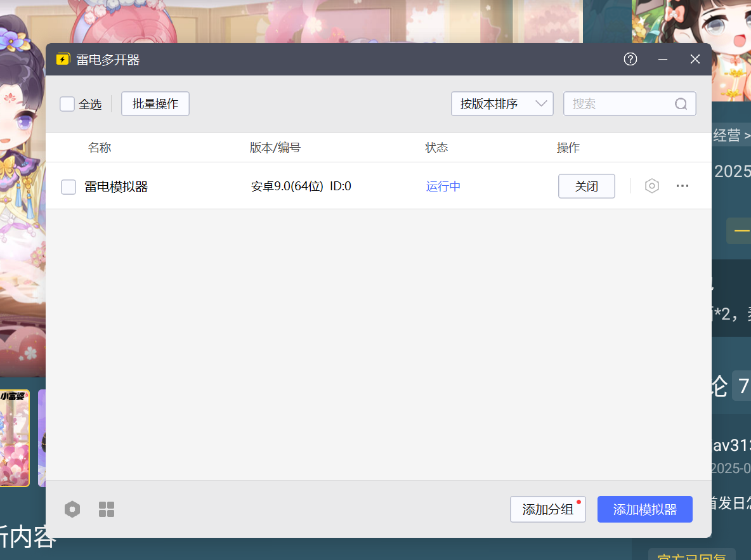Click the 小富婆 thumbnail in background window
The width and height of the screenshot is (751, 560).
[15, 438]
